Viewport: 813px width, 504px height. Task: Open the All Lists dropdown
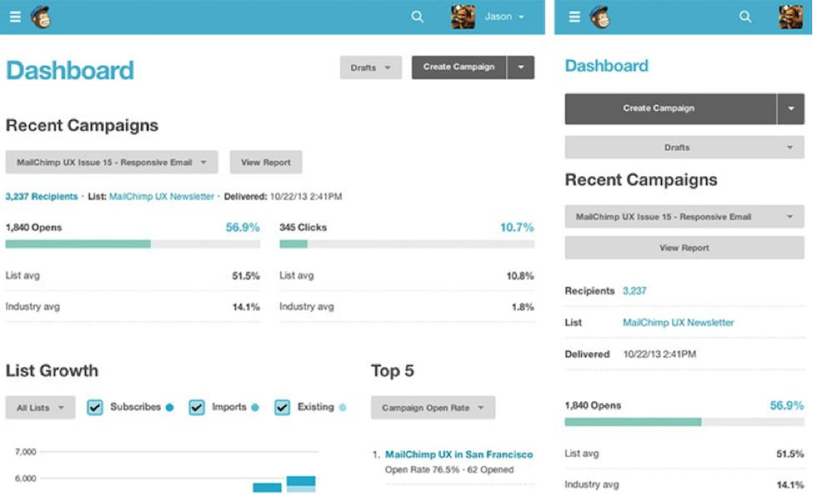[x=39, y=407]
